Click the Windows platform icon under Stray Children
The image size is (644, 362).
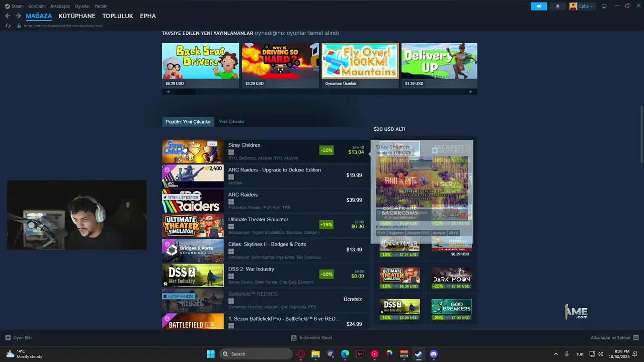click(231, 152)
